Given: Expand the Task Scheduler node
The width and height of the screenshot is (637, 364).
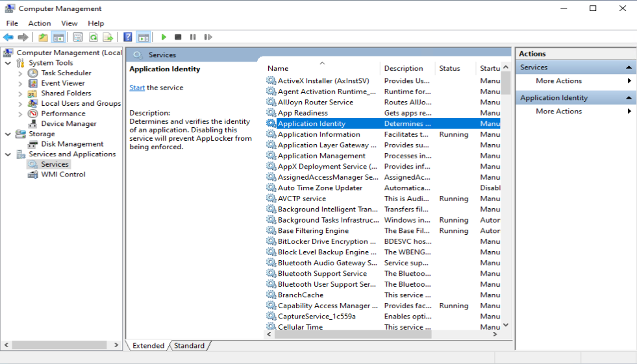Looking at the screenshot, I should [x=20, y=73].
